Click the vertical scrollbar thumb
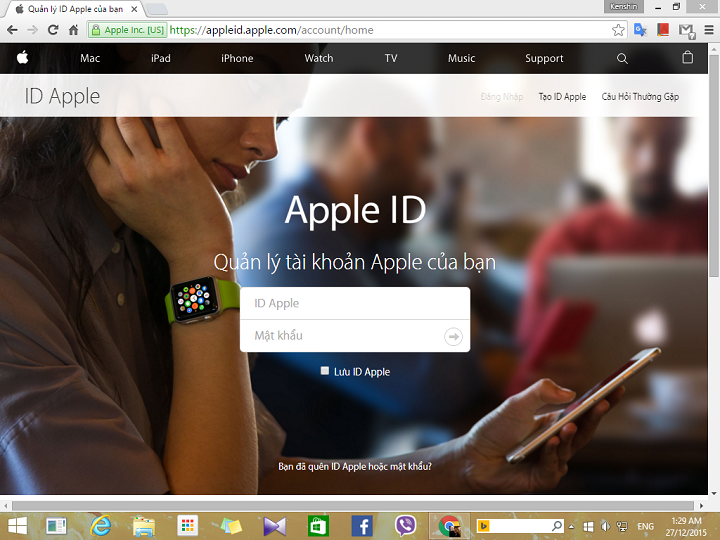 pyautogui.click(x=714, y=165)
